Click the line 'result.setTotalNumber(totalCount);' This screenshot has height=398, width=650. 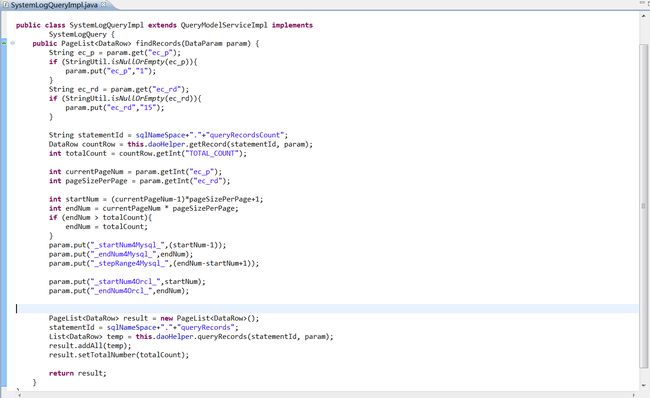click(x=119, y=354)
